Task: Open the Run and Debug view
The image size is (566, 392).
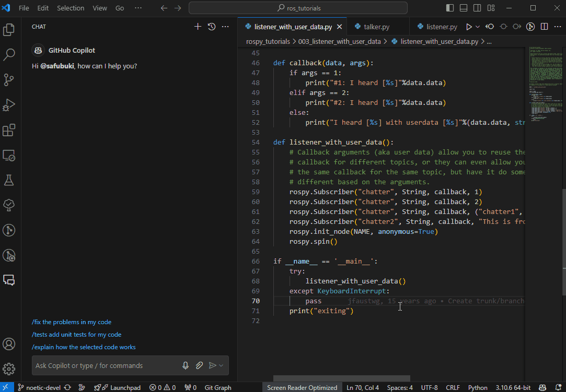Action: [9, 105]
